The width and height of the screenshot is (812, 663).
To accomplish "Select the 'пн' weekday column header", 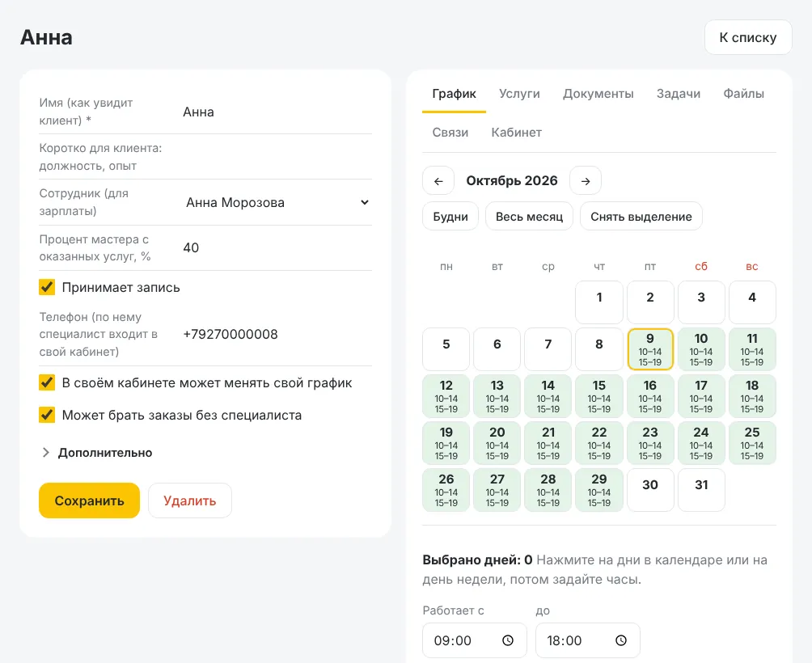I will [x=446, y=267].
